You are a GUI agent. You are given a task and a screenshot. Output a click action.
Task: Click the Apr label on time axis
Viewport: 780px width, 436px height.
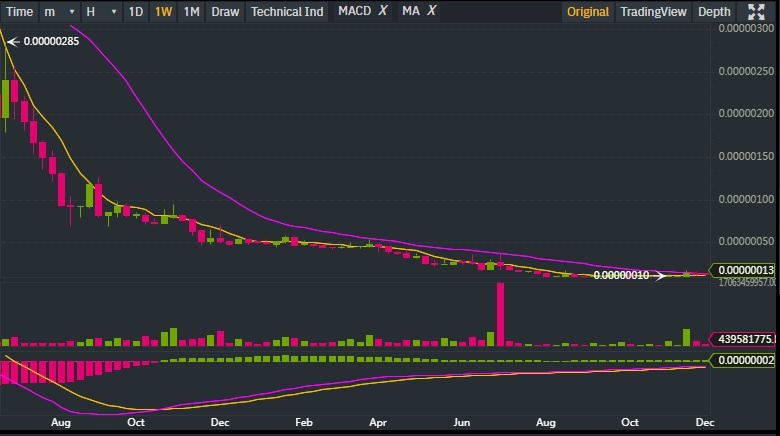378,423
